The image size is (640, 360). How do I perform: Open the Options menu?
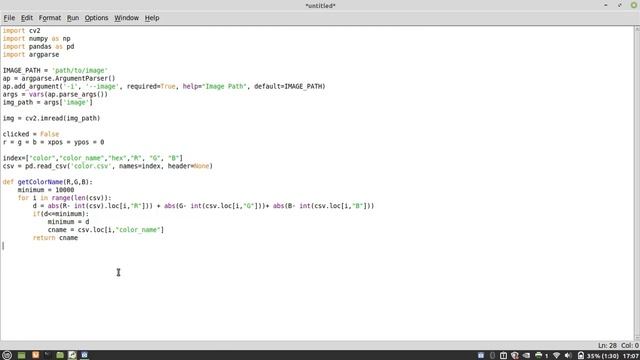point(96,18)
